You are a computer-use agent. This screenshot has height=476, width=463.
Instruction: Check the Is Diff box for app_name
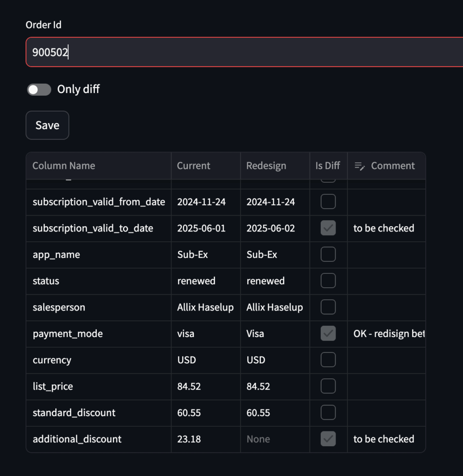tap(328, 254)
